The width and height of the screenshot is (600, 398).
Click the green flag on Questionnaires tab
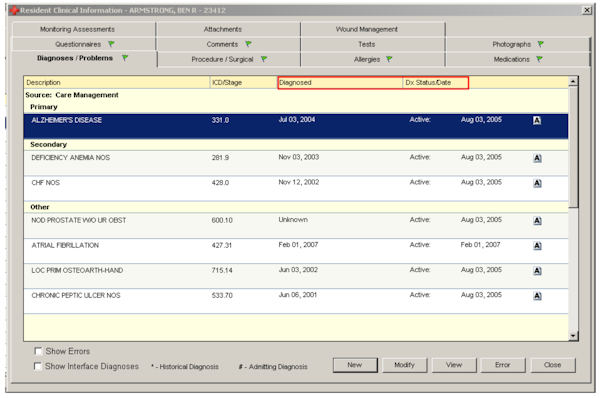[111, 44]
